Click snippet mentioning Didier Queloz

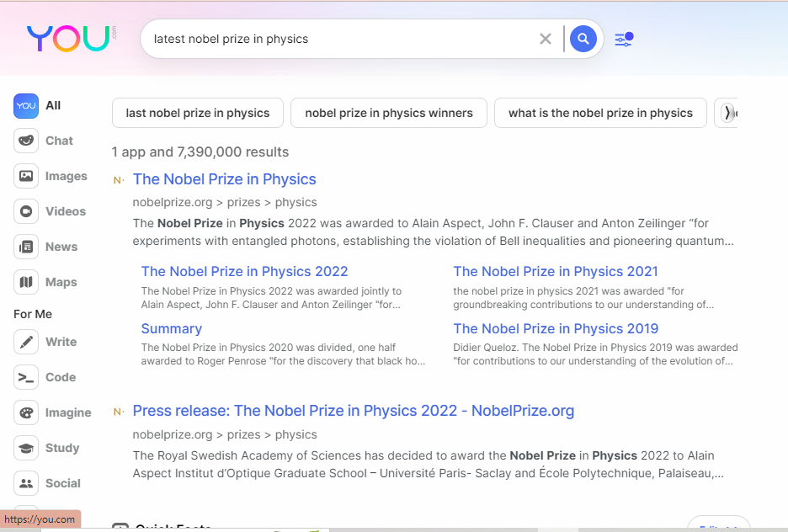(595, 354)
